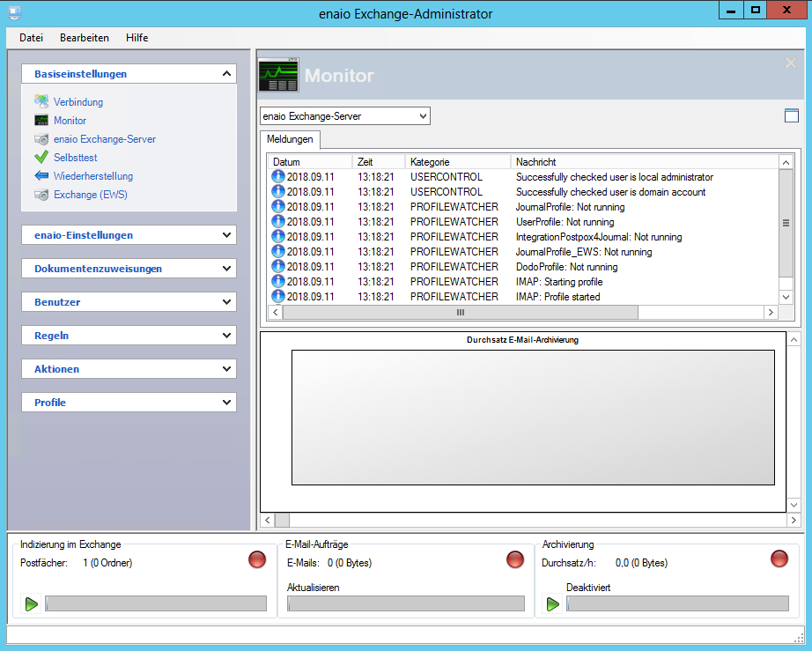
Task: Click the messages list horizontal scrollbar thumb
Action: [x=461, y=313]
